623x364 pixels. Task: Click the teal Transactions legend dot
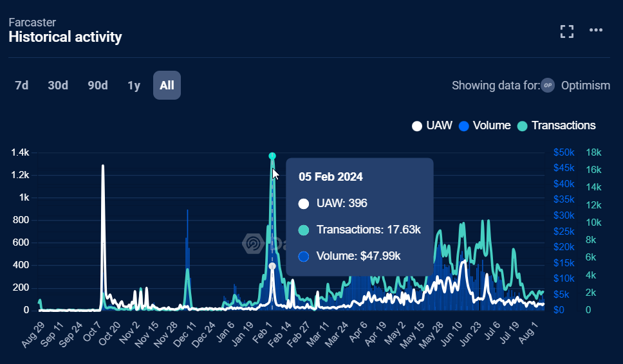(522, 126)
